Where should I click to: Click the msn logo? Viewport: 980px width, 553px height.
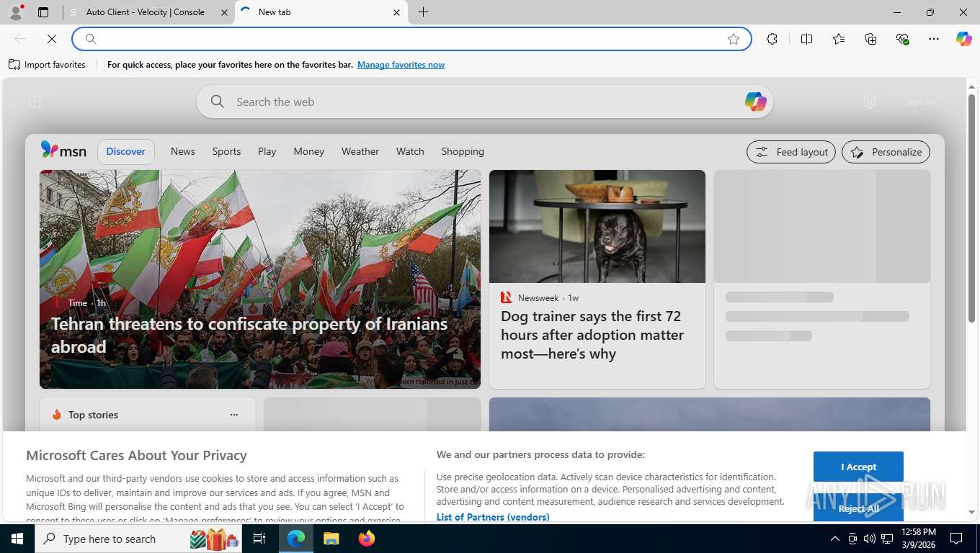pos(63,150)
